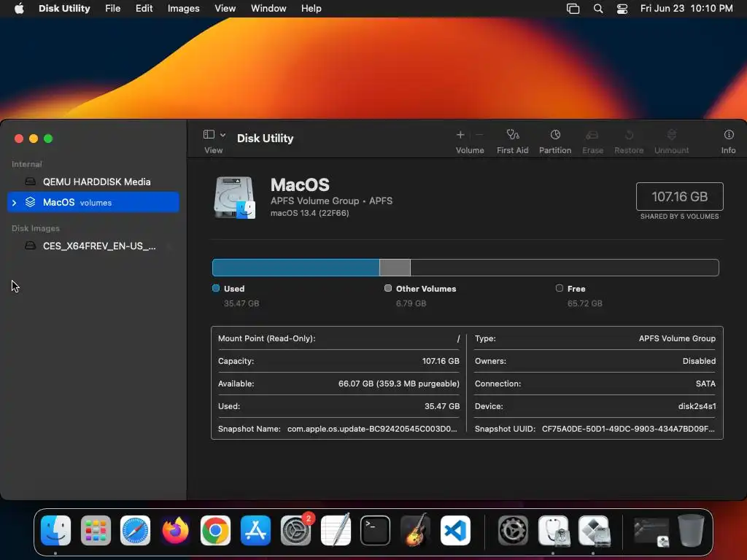Click the SATA connection value

(705, 384)
